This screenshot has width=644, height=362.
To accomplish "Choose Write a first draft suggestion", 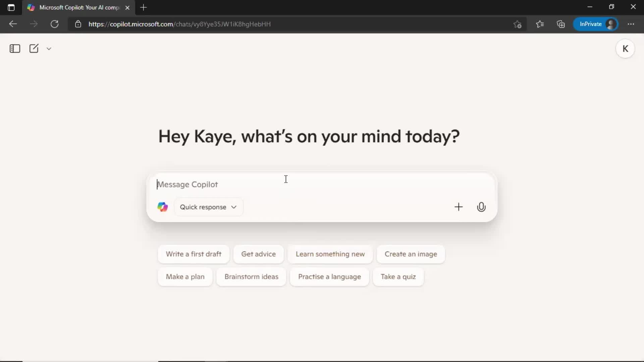I will coord(194,254).
